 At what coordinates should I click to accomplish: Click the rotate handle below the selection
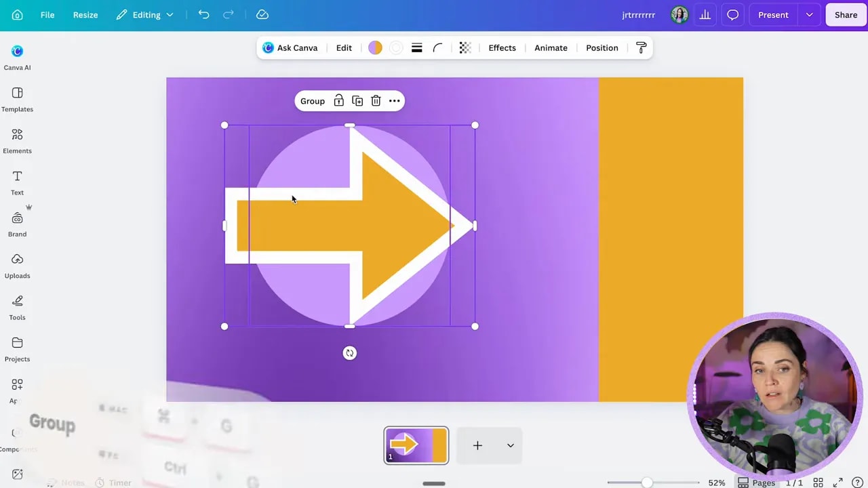coord(349,353)
